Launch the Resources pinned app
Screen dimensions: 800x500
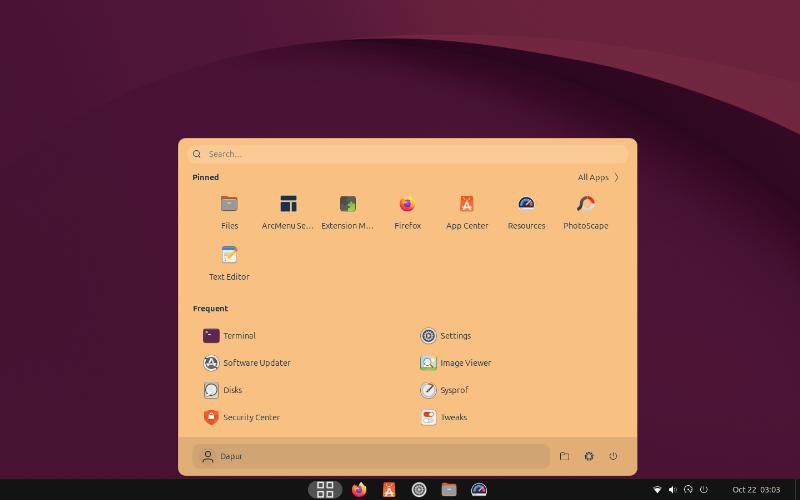click(526, 213)
